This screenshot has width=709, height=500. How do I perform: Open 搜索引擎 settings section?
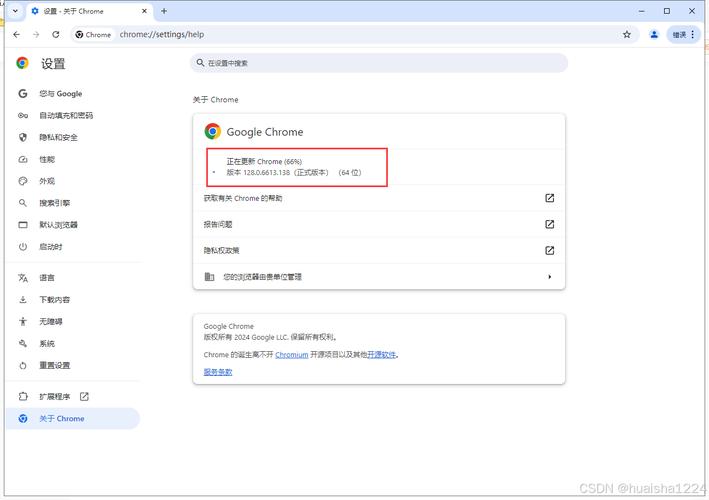(x=55, y=203)
